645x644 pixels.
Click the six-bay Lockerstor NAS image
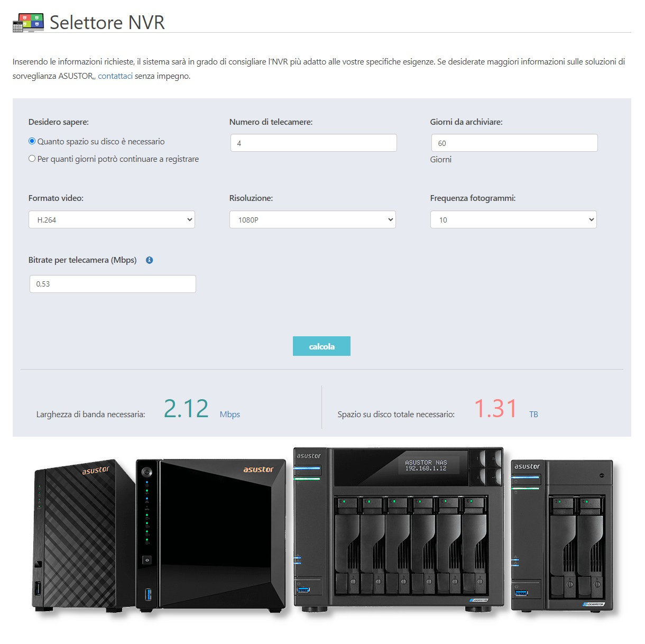(398, 529)
